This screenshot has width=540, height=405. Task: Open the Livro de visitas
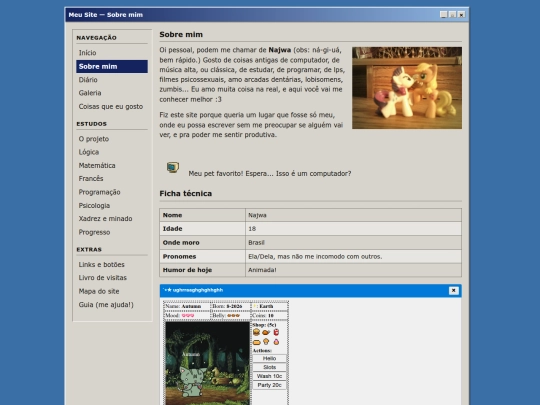click(x=112, y=278)
